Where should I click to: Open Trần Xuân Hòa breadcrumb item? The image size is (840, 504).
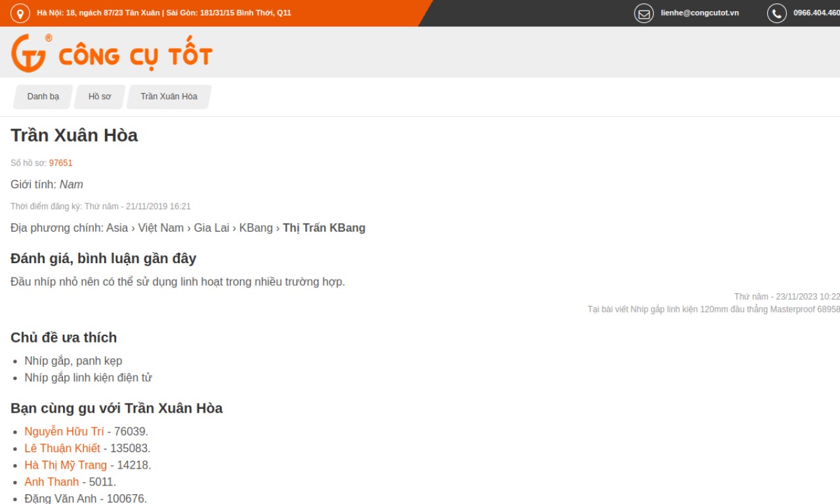pos(169,96)
